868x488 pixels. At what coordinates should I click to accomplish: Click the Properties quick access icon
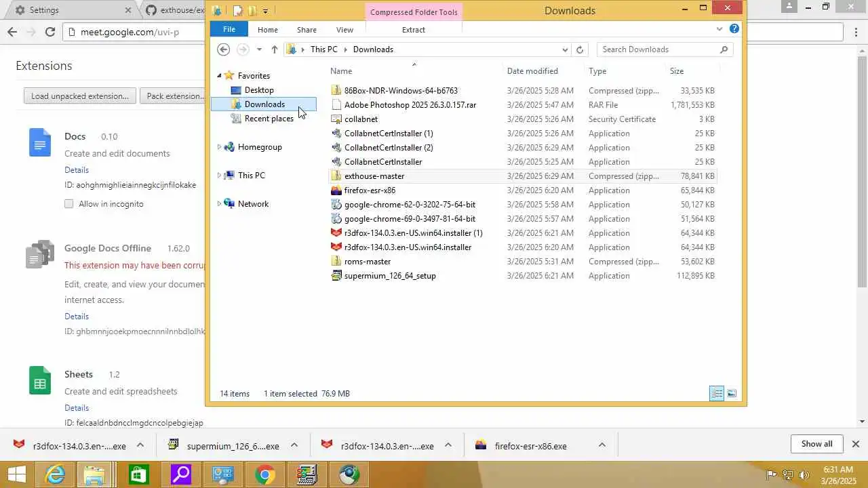[x=238, y=10]
